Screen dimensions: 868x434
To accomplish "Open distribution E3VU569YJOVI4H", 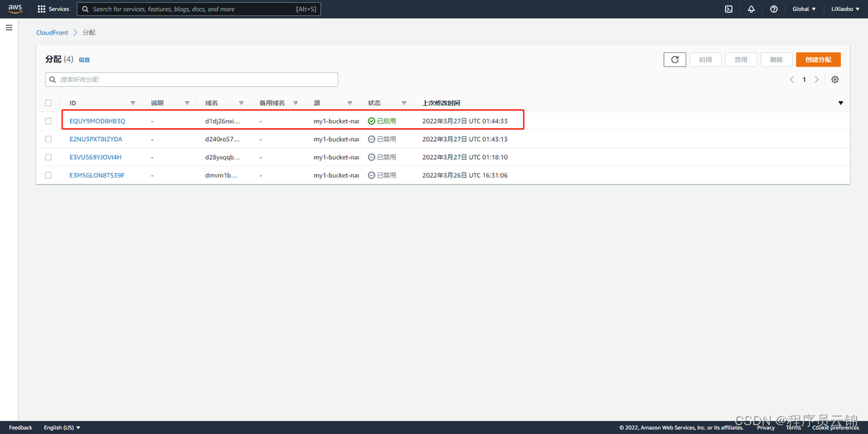I will (96, 157).
